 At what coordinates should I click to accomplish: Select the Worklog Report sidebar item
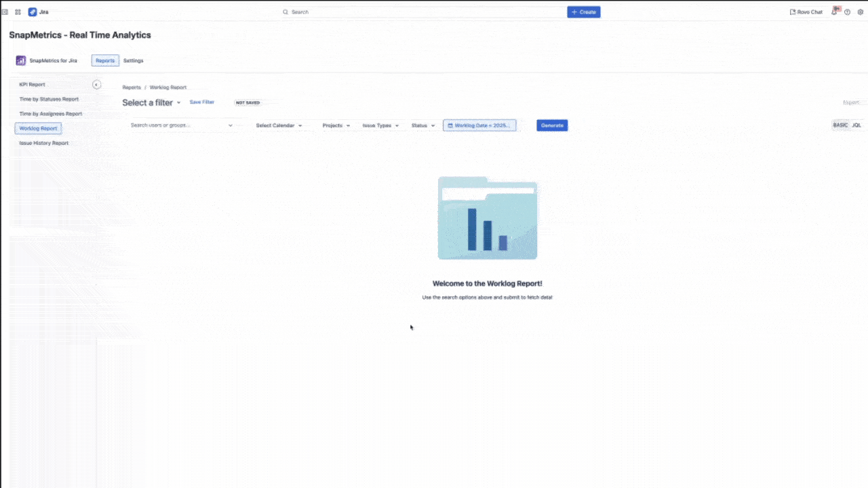point(38,128)
